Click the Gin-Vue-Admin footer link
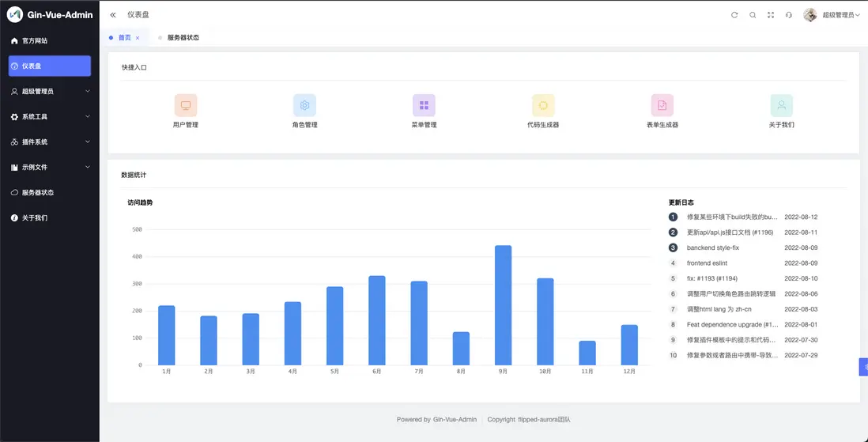The height and width of the screenshot is (442, 868). click(455, 420)
